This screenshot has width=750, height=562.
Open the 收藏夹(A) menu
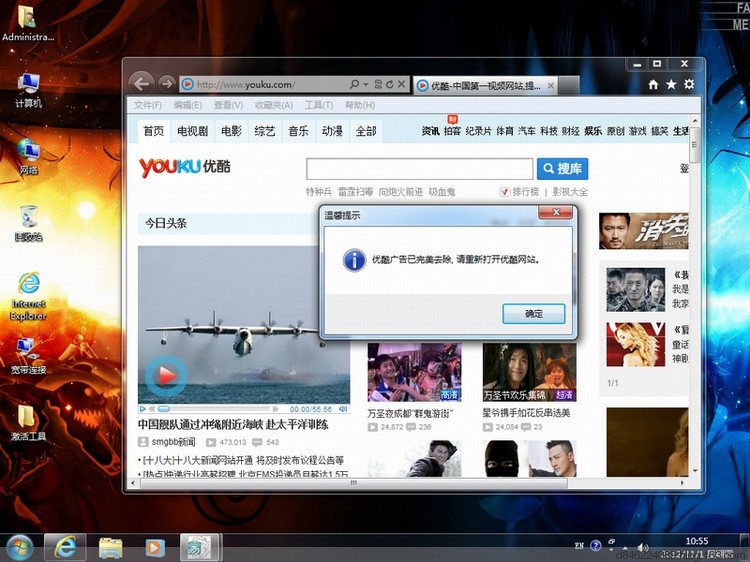point(274,105)
